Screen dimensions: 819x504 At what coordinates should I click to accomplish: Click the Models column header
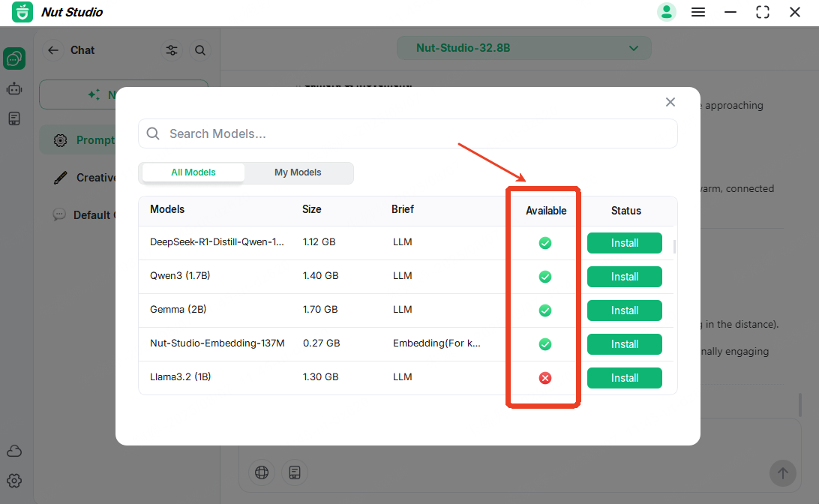167,209
